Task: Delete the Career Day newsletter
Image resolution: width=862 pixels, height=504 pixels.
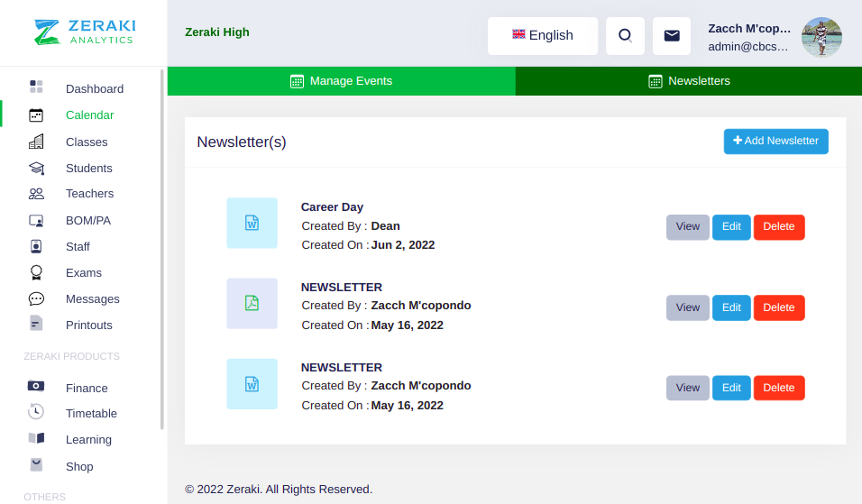Action: click(779, 227)
